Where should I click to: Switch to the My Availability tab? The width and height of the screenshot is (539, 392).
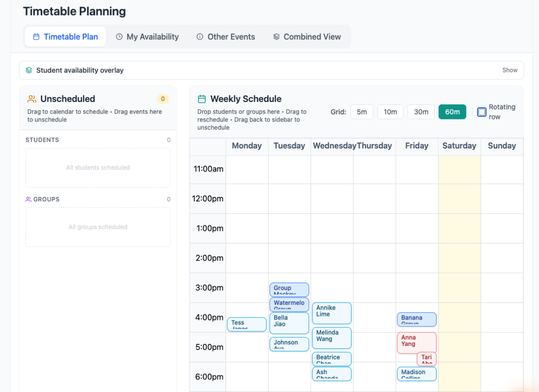147,37
